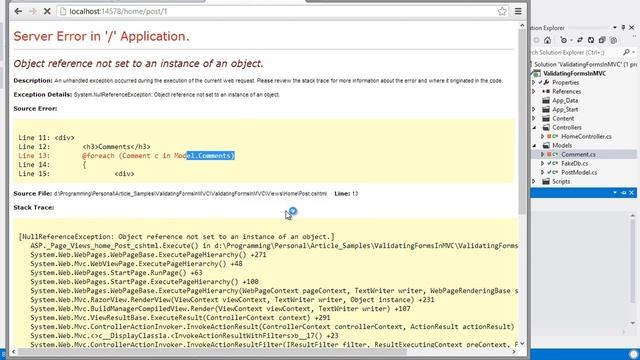Viewport: 640px width, 360px height.
Task: Click Sync with Active Document icon
Action: (x=580, y=40)
